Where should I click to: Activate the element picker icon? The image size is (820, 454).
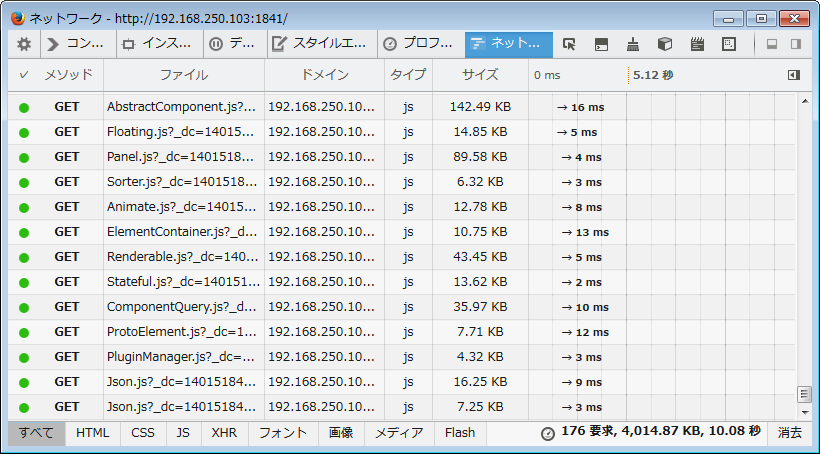[569, 44]
